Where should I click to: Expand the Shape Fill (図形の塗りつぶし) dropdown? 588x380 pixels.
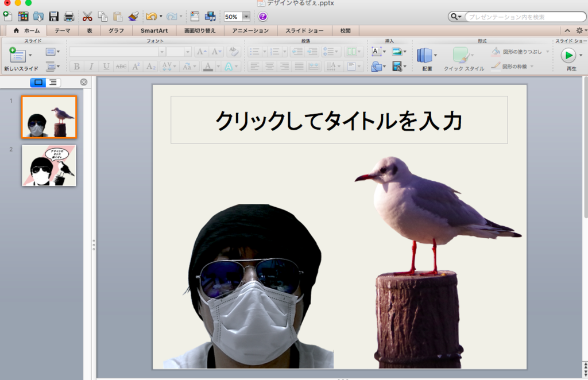click(547, 52)
